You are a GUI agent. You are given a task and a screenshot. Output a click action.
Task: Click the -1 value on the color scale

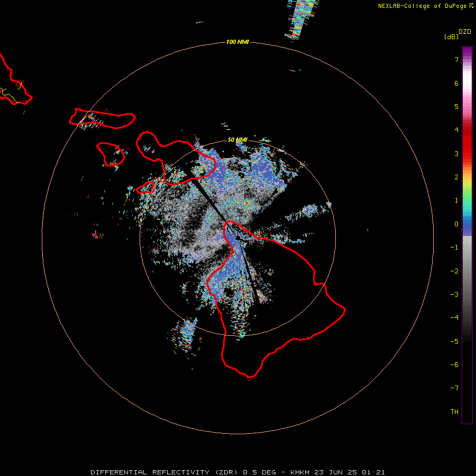point(454,248)
